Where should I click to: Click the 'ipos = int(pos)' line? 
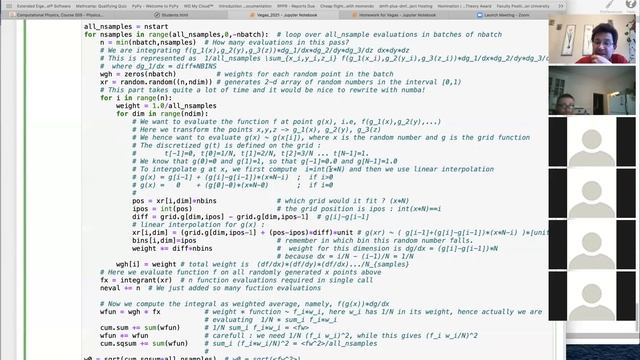pyautogui.click(x=286, y=209)
